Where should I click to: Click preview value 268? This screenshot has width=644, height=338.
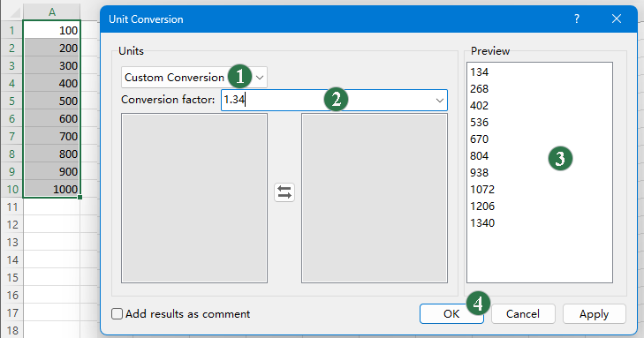coord(480,89)
